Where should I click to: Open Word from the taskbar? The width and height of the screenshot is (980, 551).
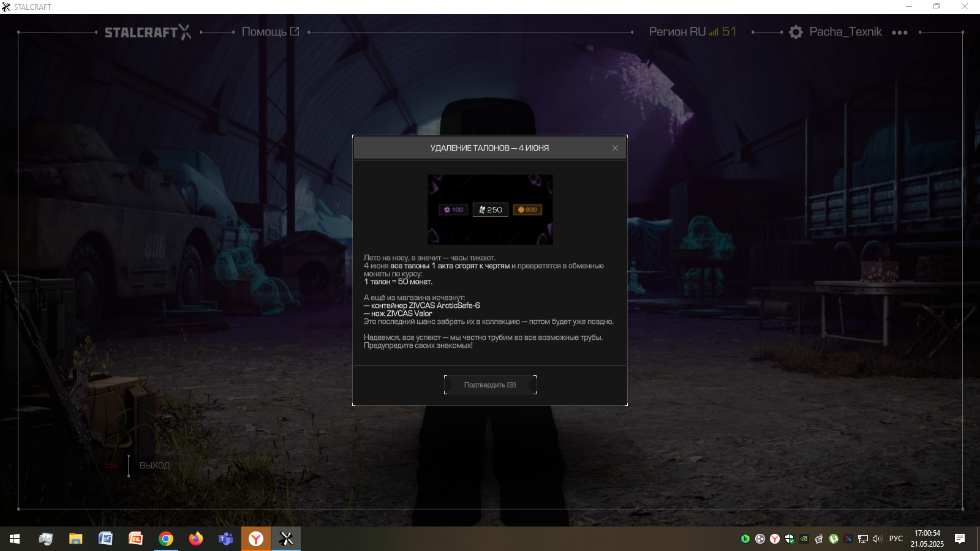(x=105, y=539)
